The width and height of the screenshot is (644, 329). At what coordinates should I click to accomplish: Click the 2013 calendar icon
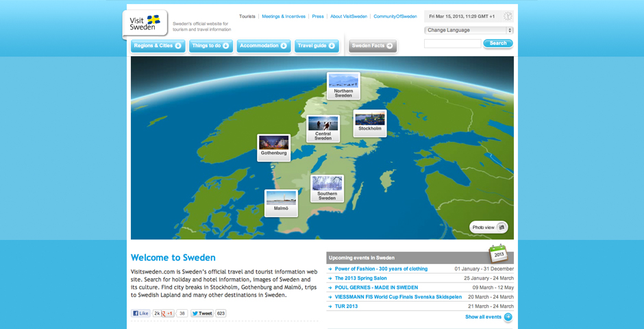pos(498,254)
